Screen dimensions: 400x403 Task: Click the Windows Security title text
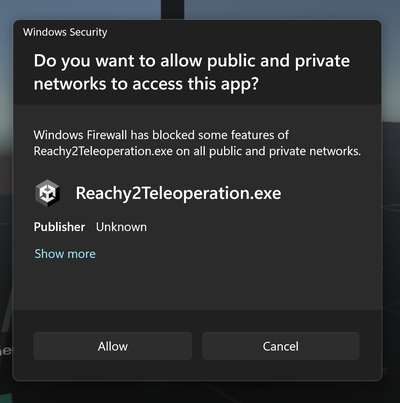65,32
